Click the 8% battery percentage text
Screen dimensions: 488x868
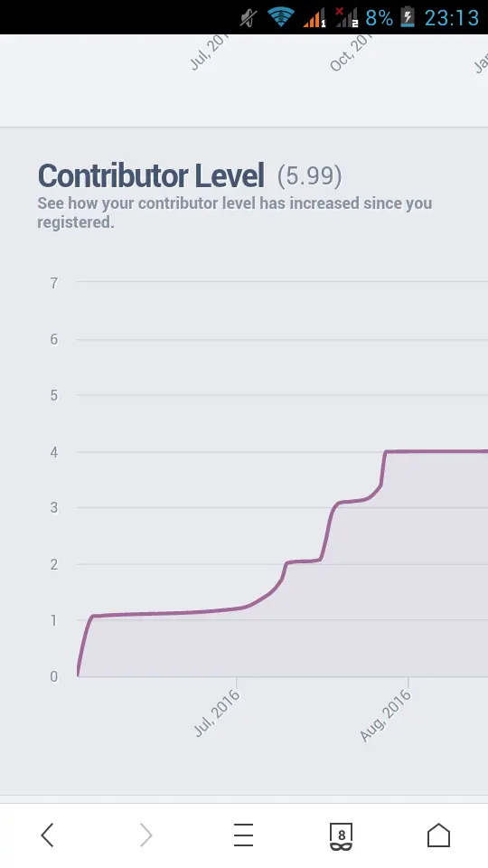(x=379, y=18)
